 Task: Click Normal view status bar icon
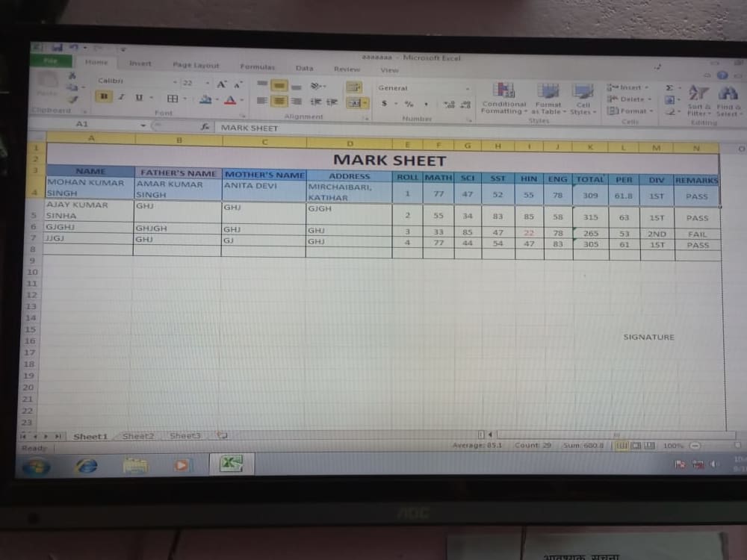click(x=622, y=446)
